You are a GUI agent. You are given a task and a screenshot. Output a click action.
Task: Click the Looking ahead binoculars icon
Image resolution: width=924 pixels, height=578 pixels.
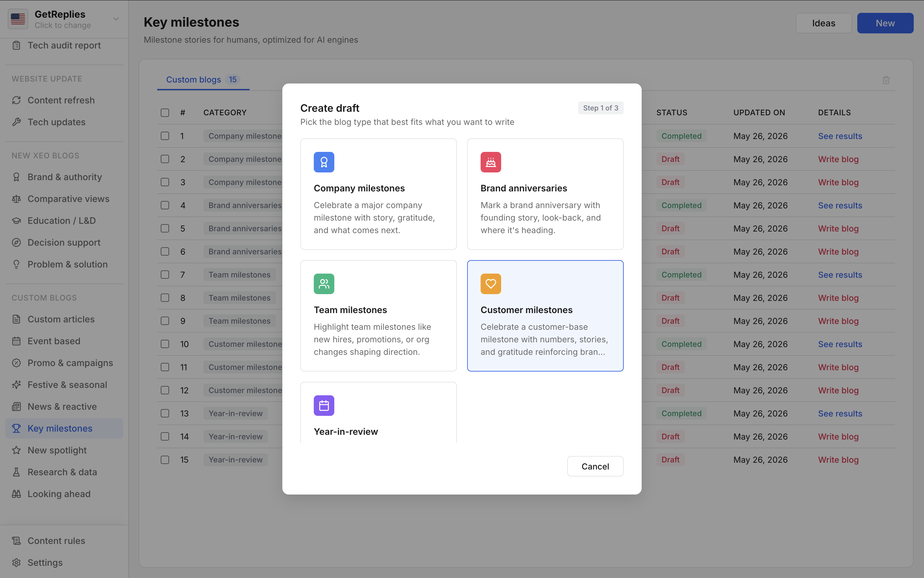(16, 494)
